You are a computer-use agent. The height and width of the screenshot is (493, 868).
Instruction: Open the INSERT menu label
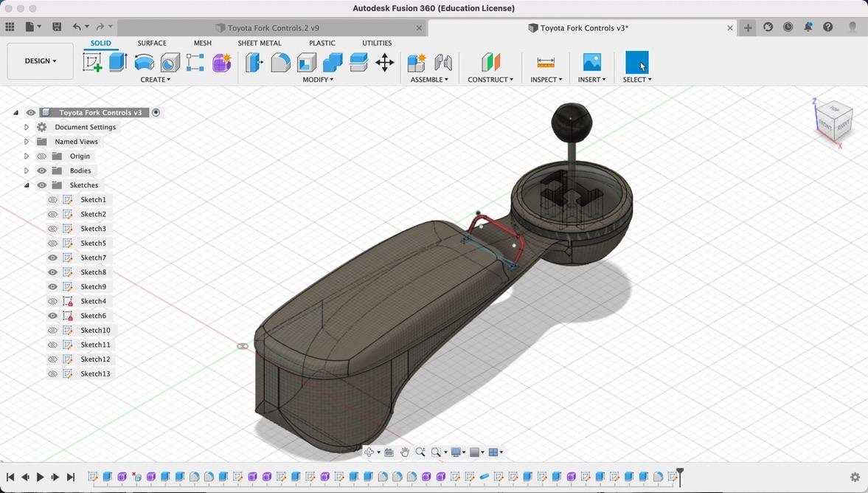tap(591, 80)
